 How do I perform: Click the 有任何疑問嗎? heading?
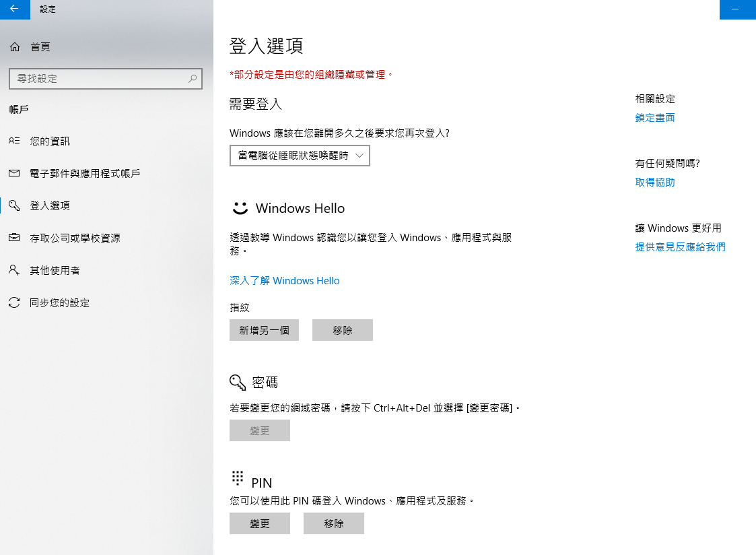(x=667, y=164)
